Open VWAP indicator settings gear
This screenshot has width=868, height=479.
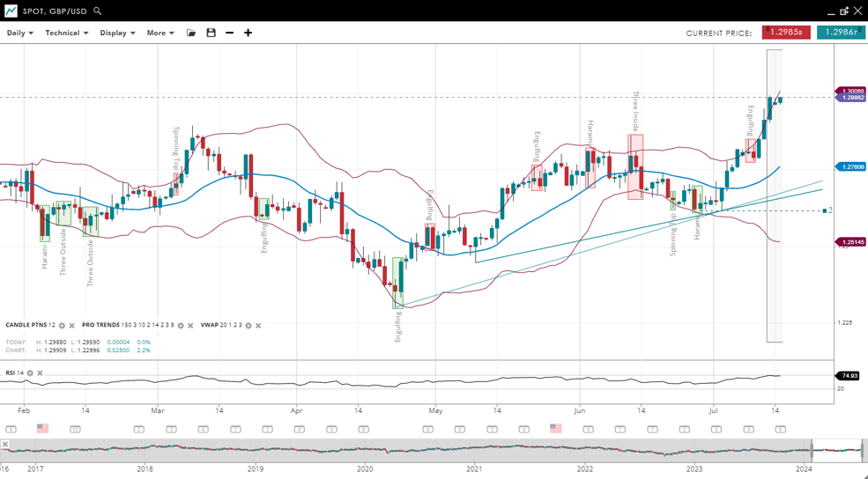[248, 326]
